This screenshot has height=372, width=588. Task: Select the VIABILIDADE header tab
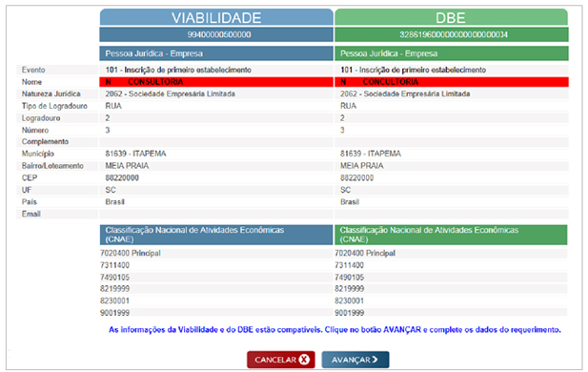coord(216,17)
